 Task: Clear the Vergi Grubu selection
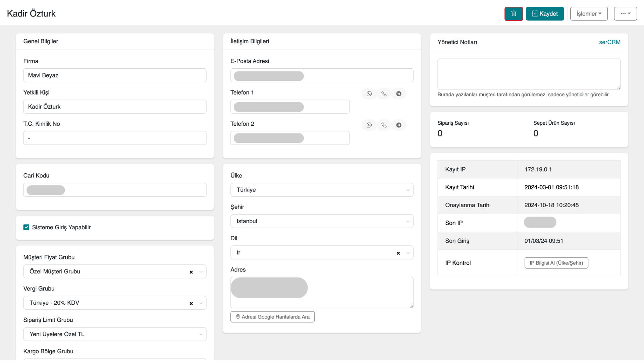click(x=191, y=303)
